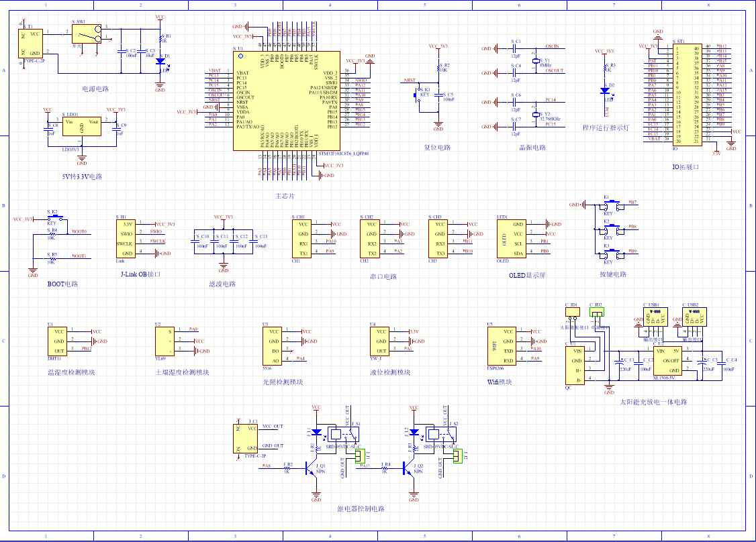Select the S_Y2 32.768KHz crystal
756x542 pixels.
(x=536, y=115)
